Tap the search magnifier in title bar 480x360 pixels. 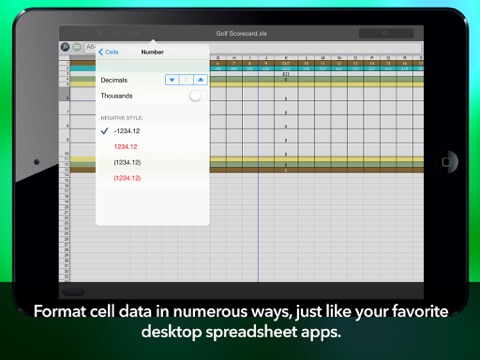pyautogui.click(x=385, y=33)
